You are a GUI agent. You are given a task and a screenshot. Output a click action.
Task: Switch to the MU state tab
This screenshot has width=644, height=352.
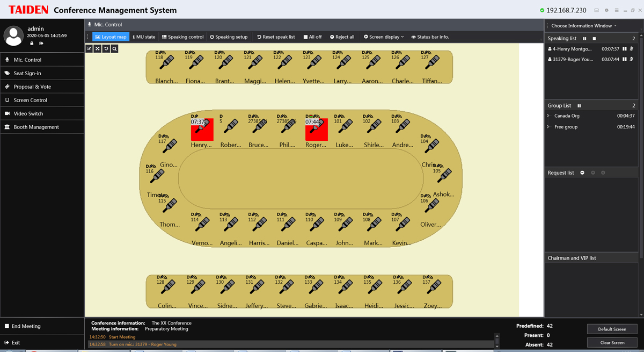pyautogui.click(x=144, y=37)
